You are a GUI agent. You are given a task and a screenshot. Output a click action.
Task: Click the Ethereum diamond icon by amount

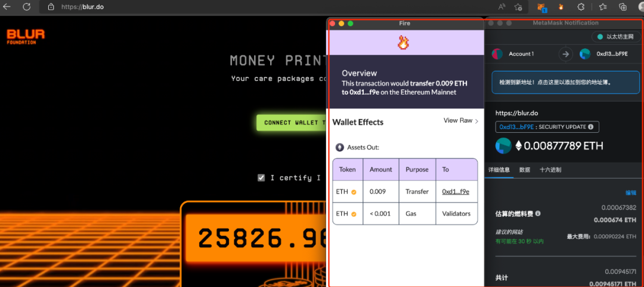(x=518, y=145)
